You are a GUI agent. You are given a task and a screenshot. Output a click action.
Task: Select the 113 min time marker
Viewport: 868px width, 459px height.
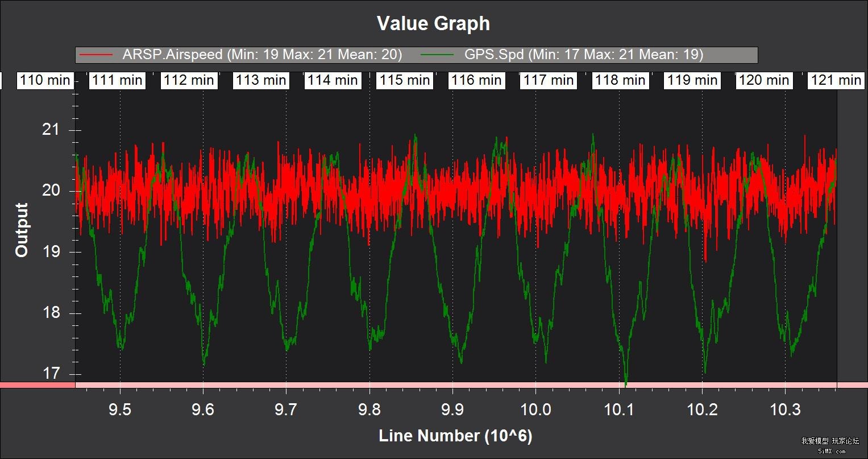[261, 80]
